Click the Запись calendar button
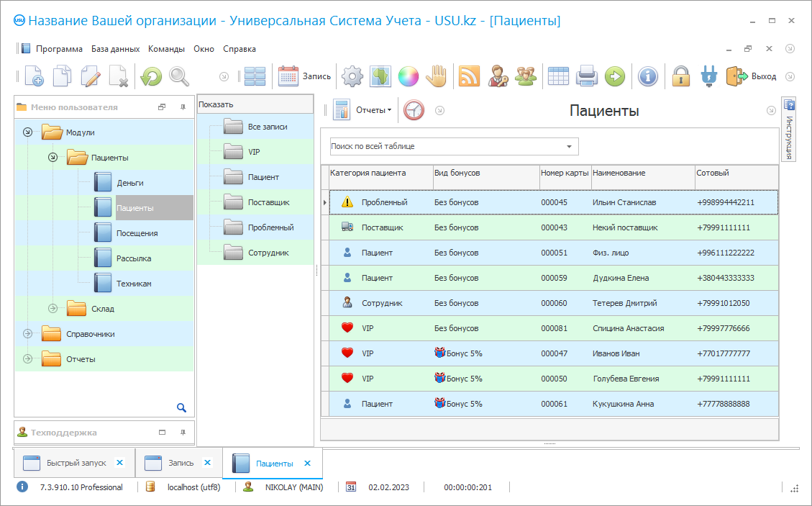 click(305, 76)
